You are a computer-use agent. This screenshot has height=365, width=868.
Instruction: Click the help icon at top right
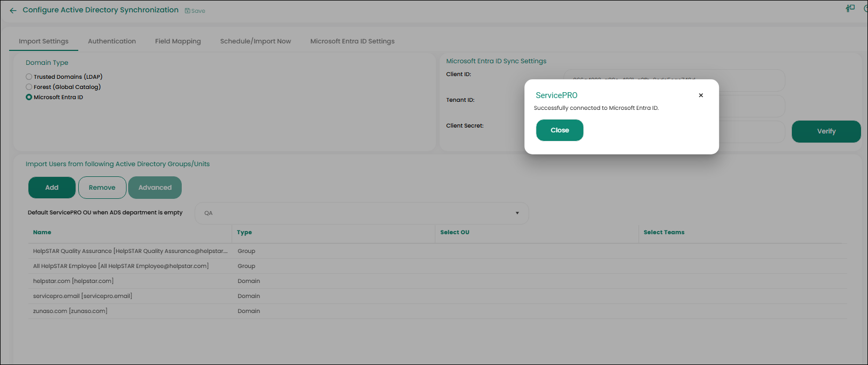[865, 8]
